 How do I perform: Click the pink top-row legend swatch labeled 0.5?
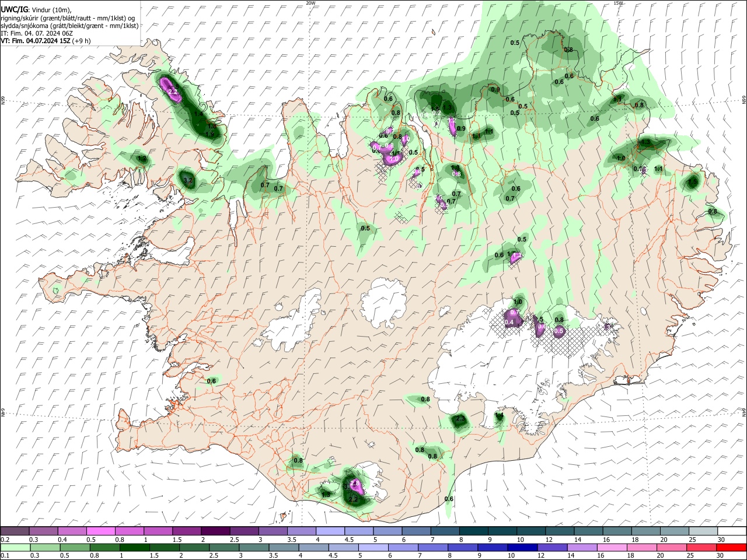coord(100,531)
